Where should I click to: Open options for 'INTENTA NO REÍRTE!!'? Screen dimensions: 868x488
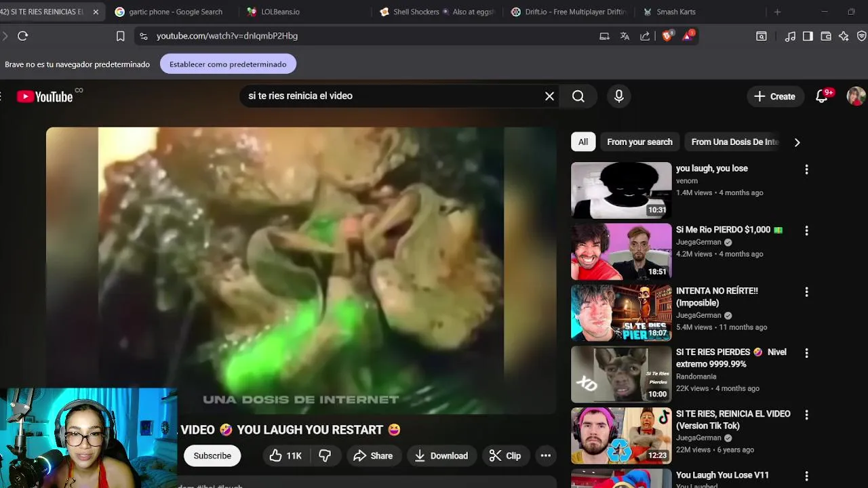(x=806, y=292)
